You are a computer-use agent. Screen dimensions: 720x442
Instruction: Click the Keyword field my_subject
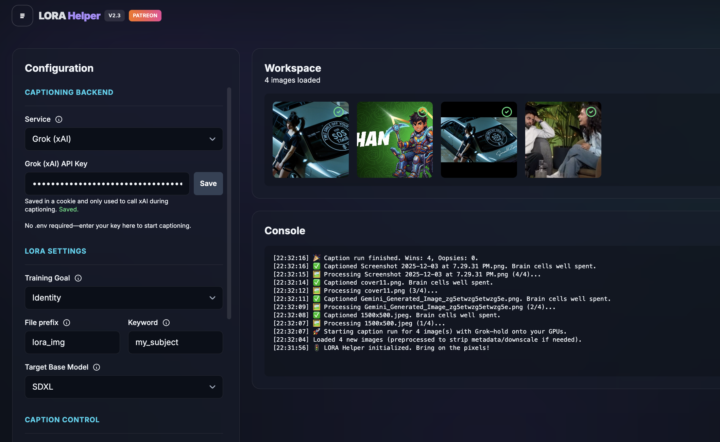(x=175, y=342)
